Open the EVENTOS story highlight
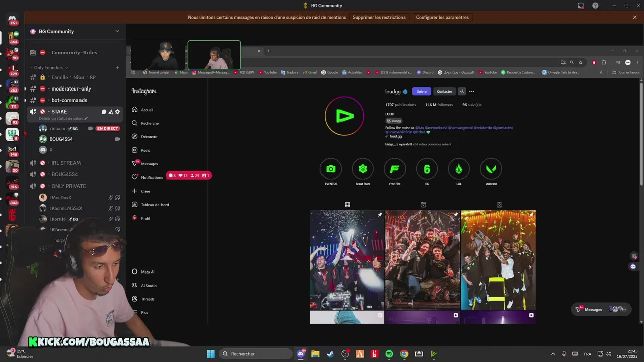This screenshot has width=644, height=362. [x=331, y=169]
